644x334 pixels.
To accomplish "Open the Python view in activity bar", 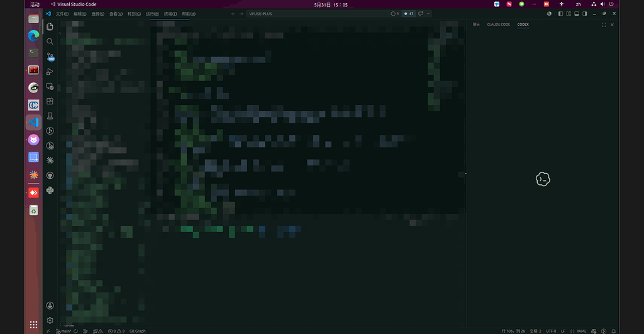I will click(50, 190).
